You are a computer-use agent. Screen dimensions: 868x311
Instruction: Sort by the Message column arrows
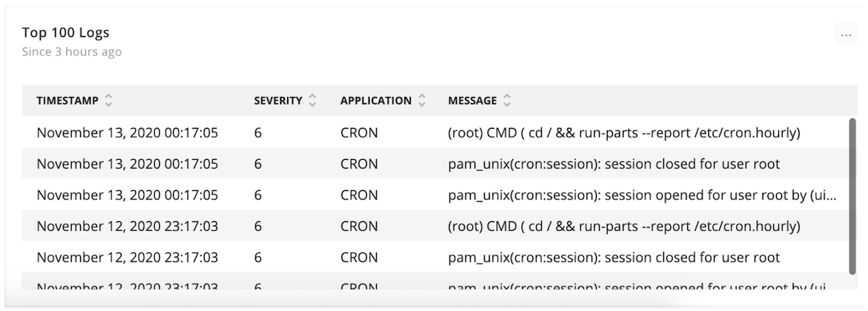click(507, 101)
